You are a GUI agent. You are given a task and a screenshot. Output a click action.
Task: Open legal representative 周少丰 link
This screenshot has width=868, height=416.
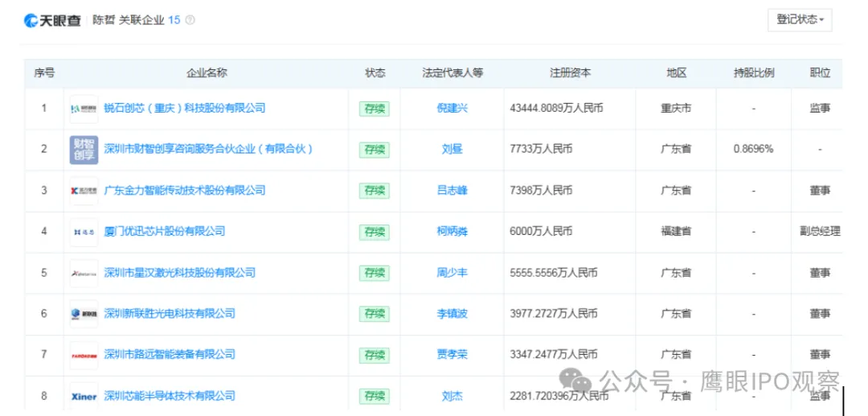click(452, 273)
